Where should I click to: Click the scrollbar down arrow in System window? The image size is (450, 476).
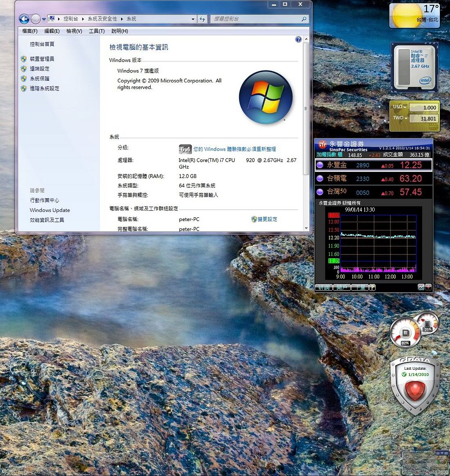pyautogui.click(x=306, y=228)
